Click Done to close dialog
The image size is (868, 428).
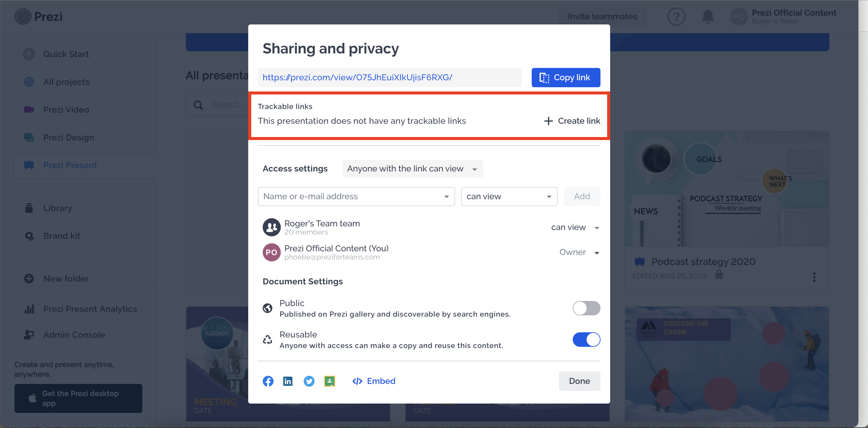point(579,381)
